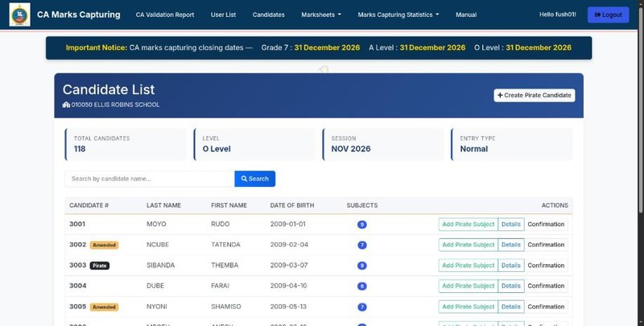View Details for SIBANDA THEMBA
This screenshot has height=326, width=644.
click(x=511, y=266)
